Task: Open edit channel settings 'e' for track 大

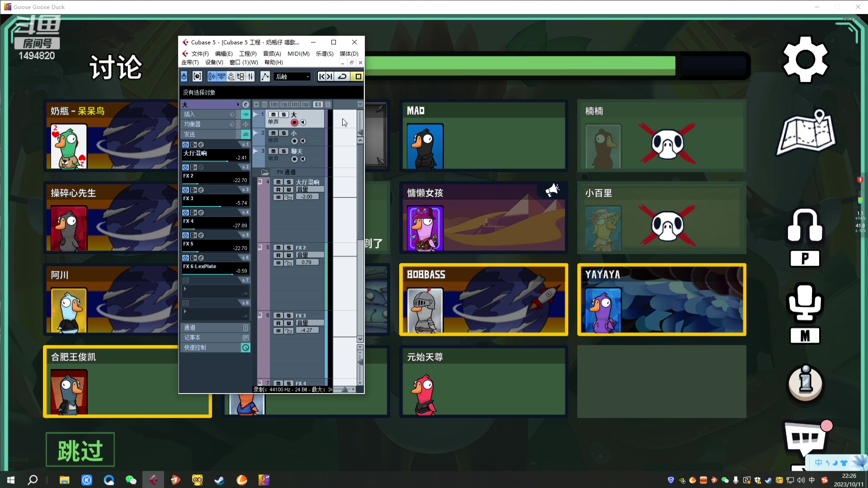Action: click(x=245, y=104)
